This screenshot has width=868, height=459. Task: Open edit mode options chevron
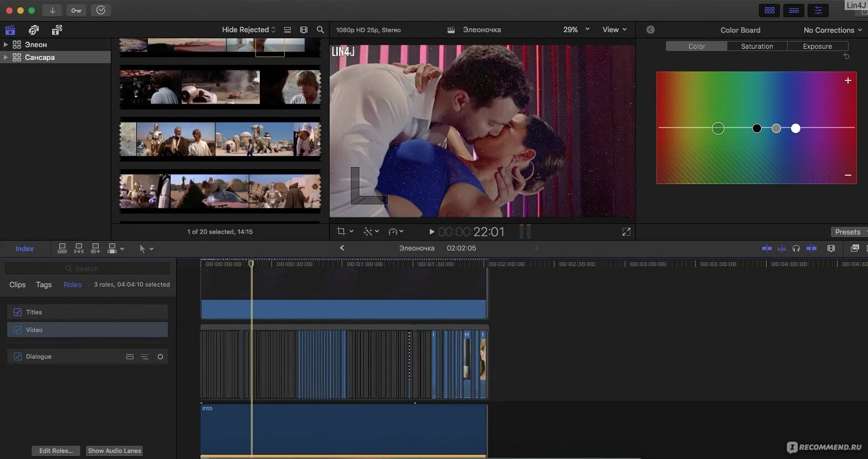[x=122, y=249]
